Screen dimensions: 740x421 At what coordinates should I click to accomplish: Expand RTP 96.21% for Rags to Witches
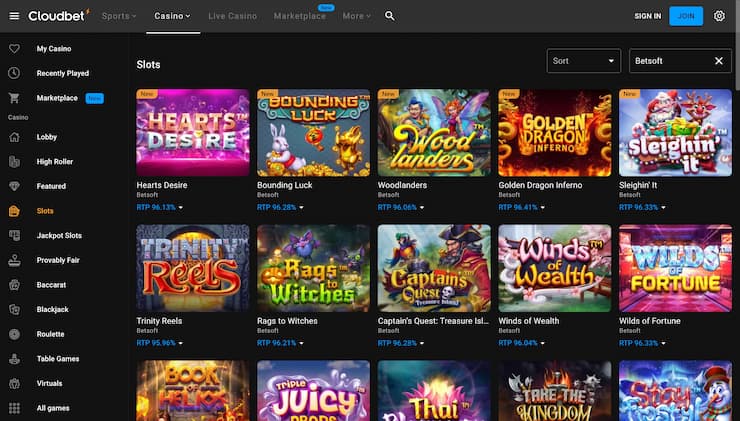(280, 343)
